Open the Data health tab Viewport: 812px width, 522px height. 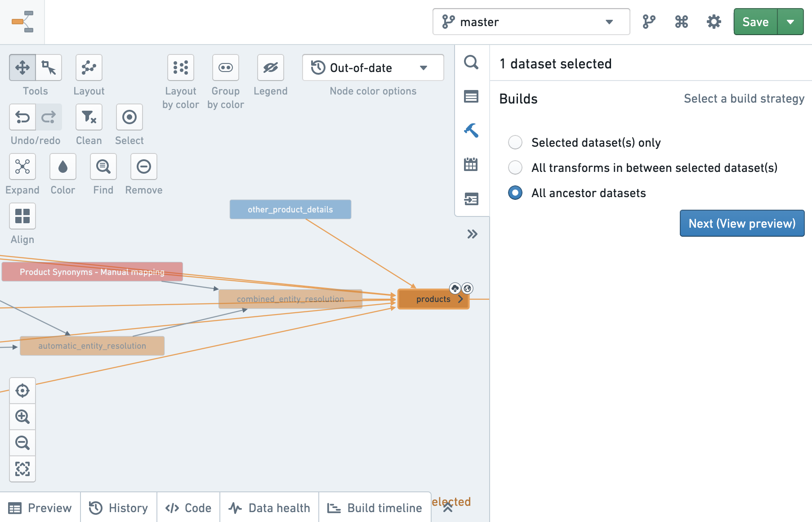[269, 508]
